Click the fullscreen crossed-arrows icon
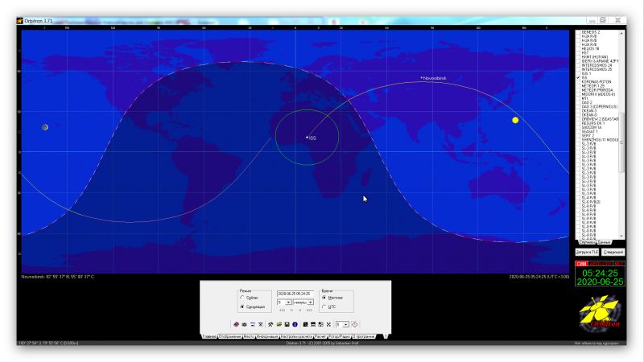The image size is (644, 362). [x=328, y=324]
